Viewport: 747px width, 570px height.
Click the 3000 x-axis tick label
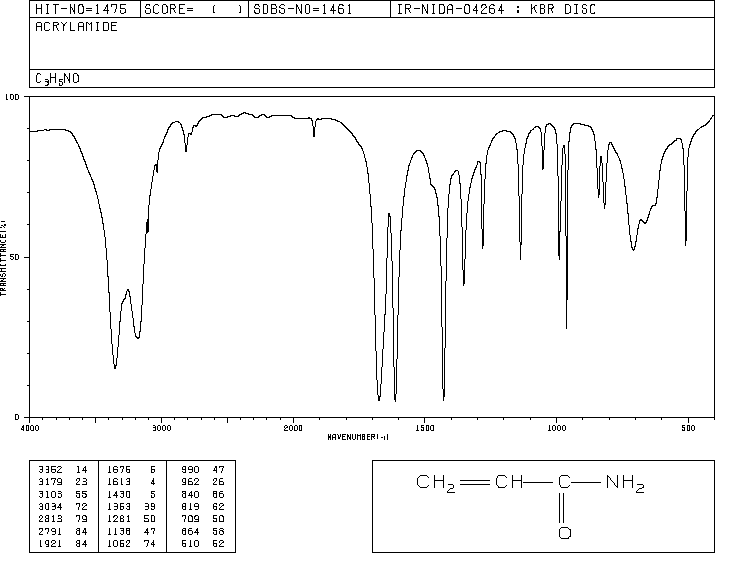pos(162,428)
